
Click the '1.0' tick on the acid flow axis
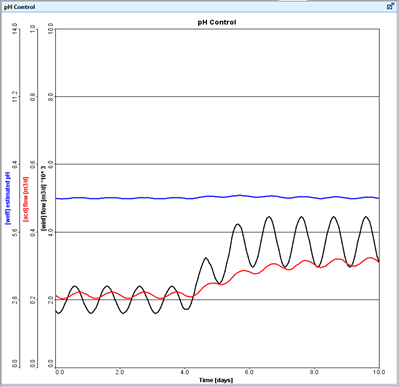pyautogui.click(x=33, y=29)
